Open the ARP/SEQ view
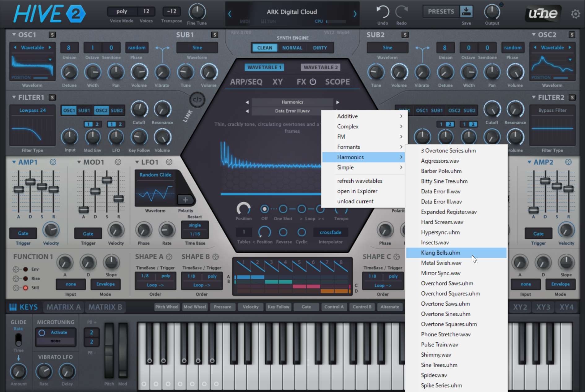Screen dimensions: 585x392 coord(246,82)
